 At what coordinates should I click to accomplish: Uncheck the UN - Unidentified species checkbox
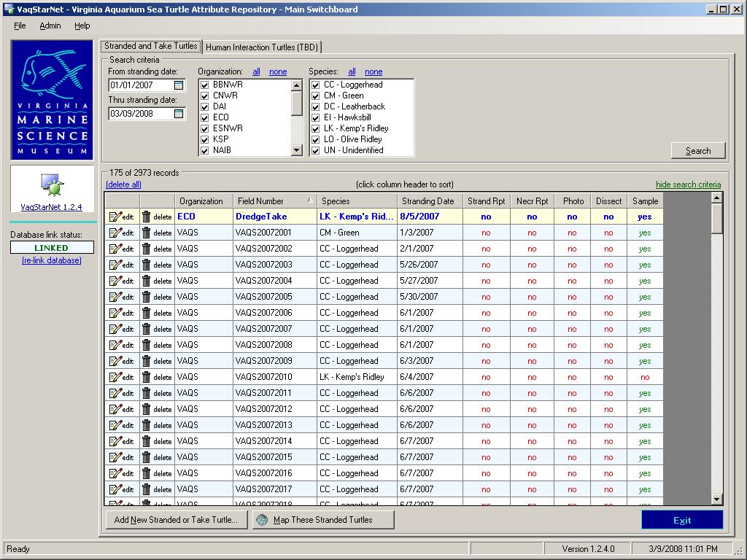pyautogui.click(x=316, y=150)
